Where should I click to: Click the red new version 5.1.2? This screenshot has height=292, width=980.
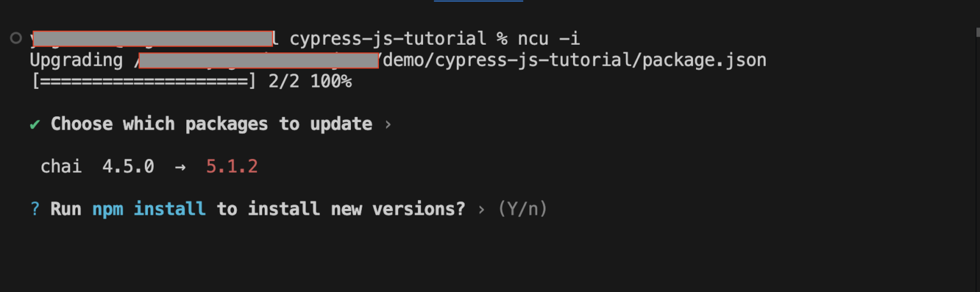pyautogui.click(x=232, y=167)
